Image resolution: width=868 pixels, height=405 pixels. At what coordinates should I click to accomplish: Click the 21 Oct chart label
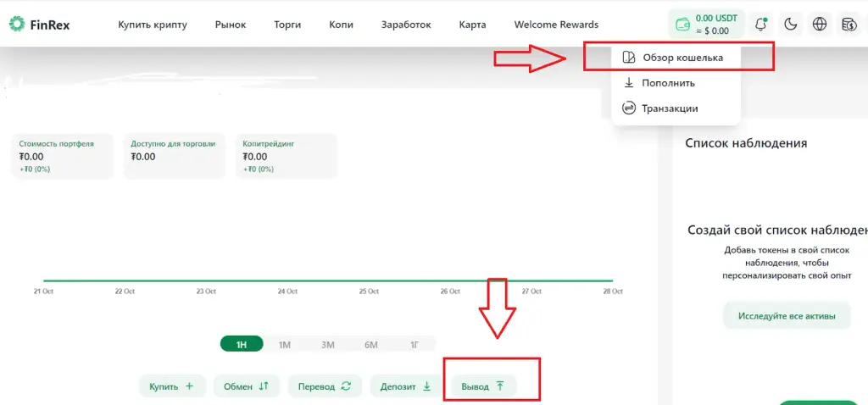(x=43, y=291)
